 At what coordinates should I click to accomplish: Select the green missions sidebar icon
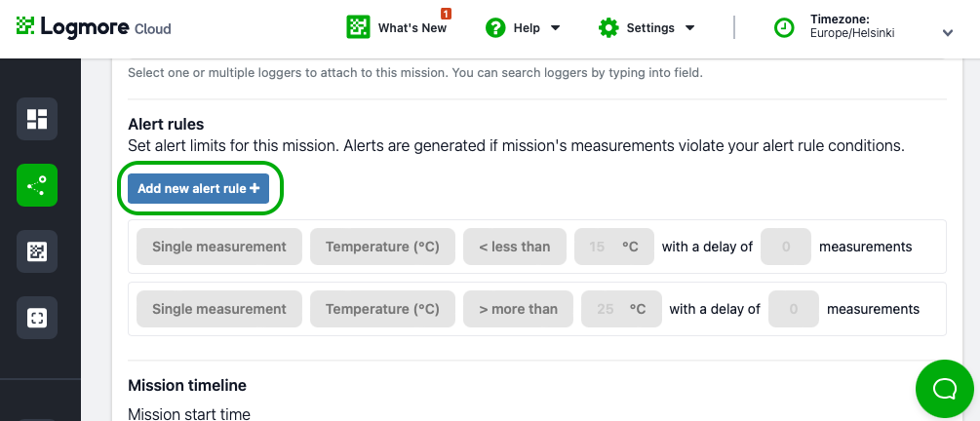37,185
